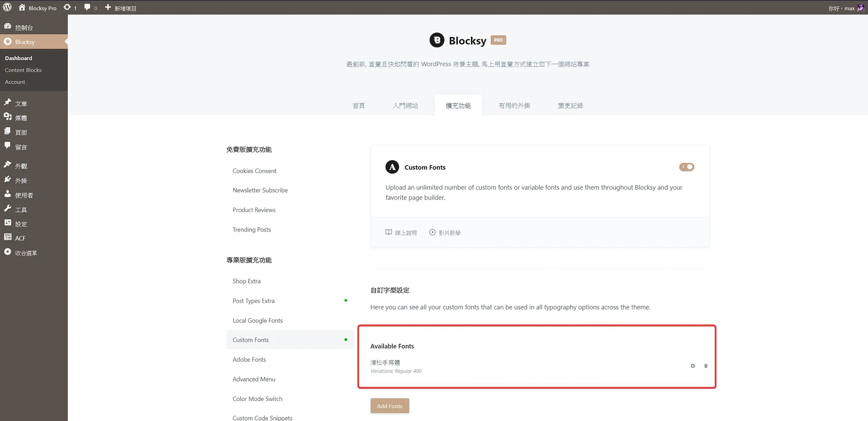This screenshot has height=421, width=868.
Task: Open the 變更記錄 tab
Action: (x=570, y=105)
